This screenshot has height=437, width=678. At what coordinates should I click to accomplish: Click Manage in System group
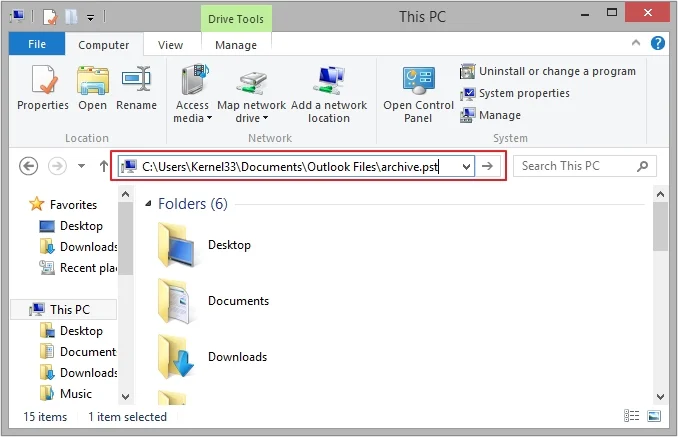(491, 115)
